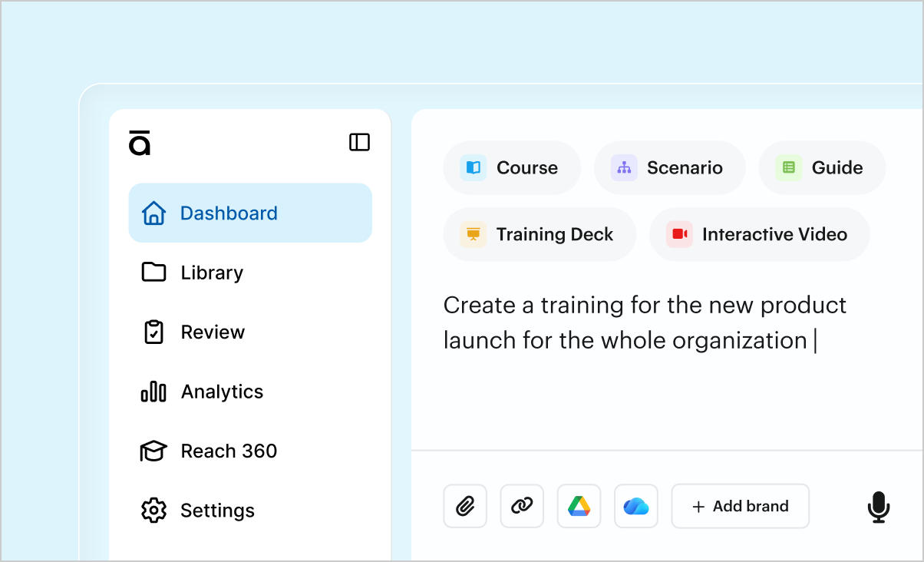This screenshot has height=562, width=924.
Task: Insert a link with the chain icon
Action: coord(522,506)
